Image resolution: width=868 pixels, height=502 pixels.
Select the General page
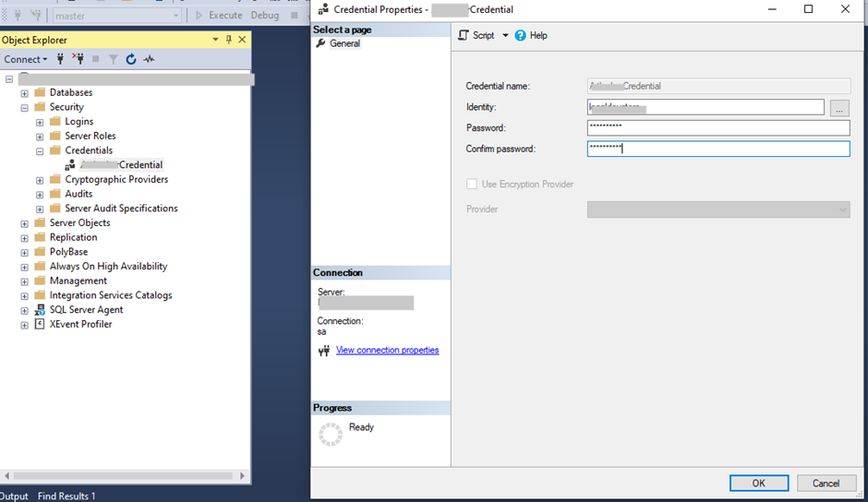[344, 43]
